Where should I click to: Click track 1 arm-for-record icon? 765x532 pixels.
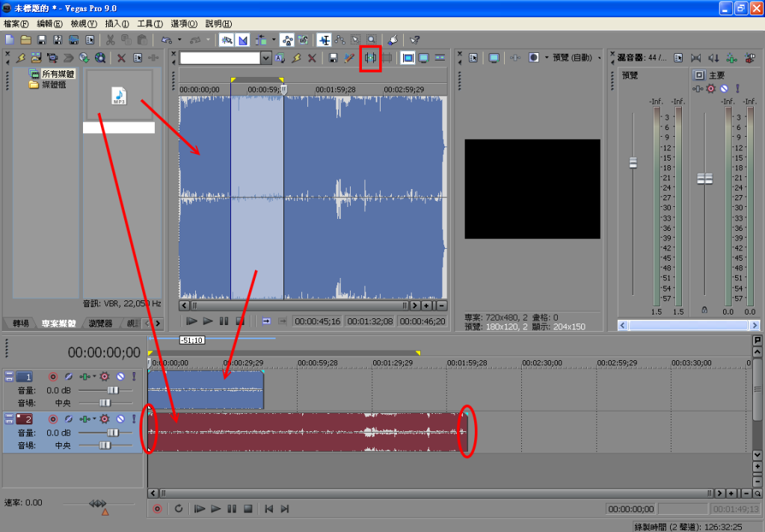(x=52, y=377)
